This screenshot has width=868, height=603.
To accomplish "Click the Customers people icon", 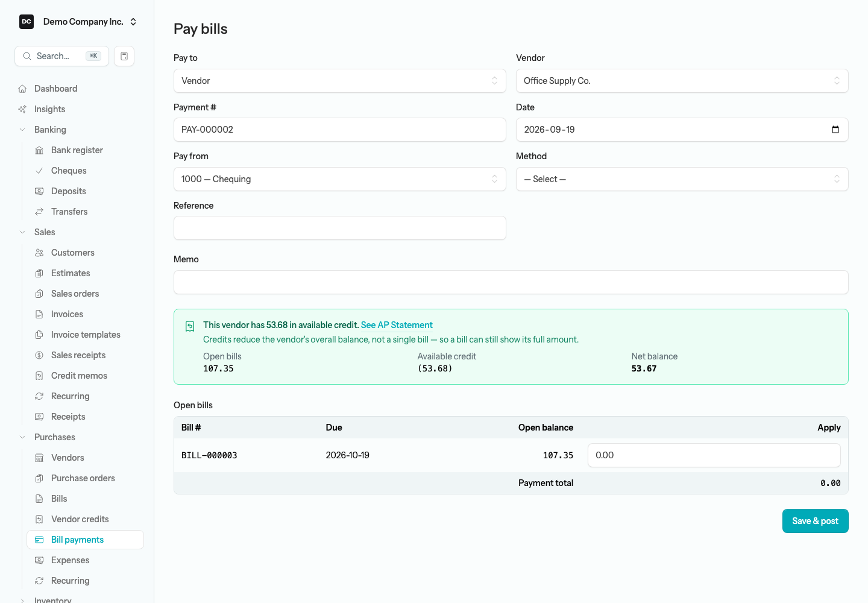I will 39,253.
